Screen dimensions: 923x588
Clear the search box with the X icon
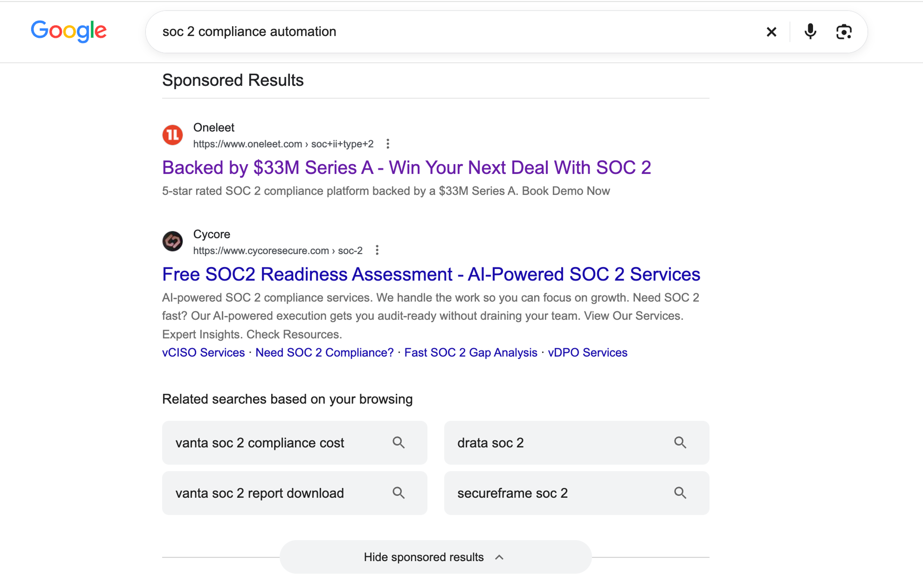pos(771,32)
